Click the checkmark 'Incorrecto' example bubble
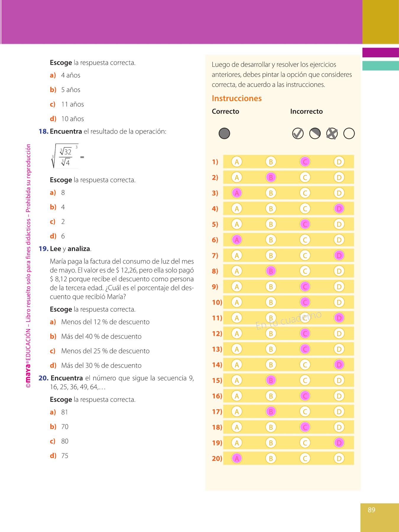Viewport: 399px width, 532px height. pos(298,133)
